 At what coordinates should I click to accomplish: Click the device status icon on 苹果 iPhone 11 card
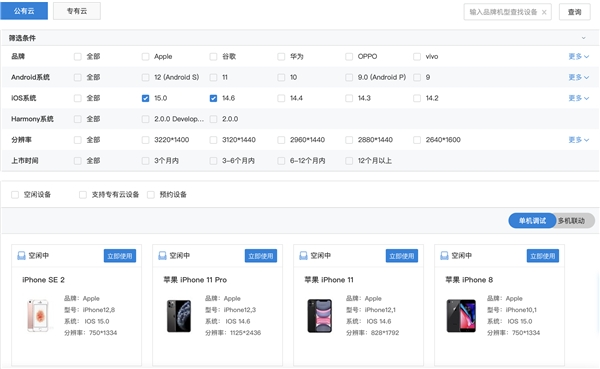(x=303, y=256)
